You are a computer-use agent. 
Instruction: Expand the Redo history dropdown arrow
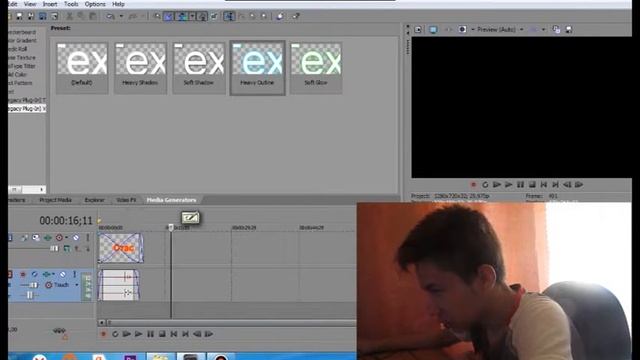pos(143,16)
